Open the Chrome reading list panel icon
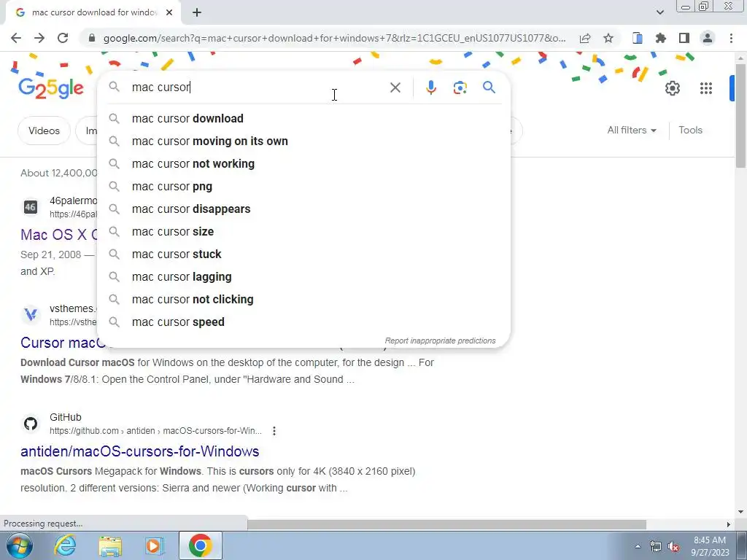This screenshot has height=560, width=747. click(x=638, y=38)
